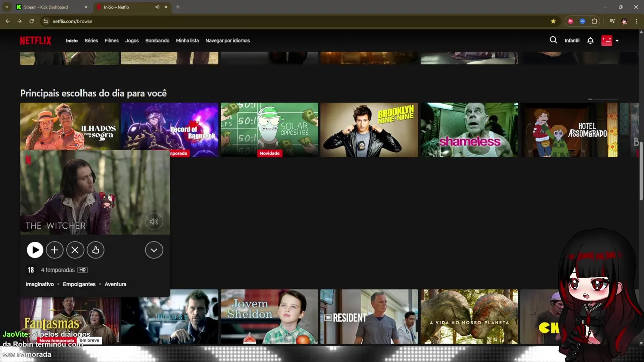This screenshot has width=644, height=362.
Task: Open the red circular extension icon
Action: 570,21
